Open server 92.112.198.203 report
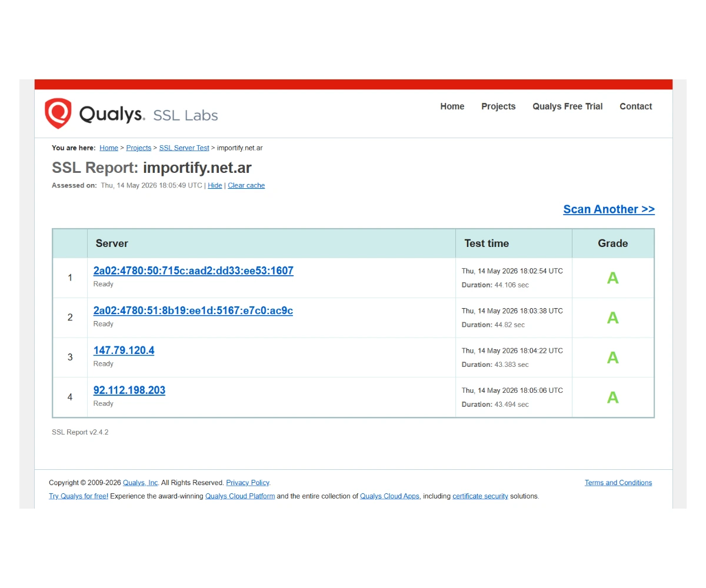Image resolution: width=706 pixels, height=588 pixels. [129, 390]
